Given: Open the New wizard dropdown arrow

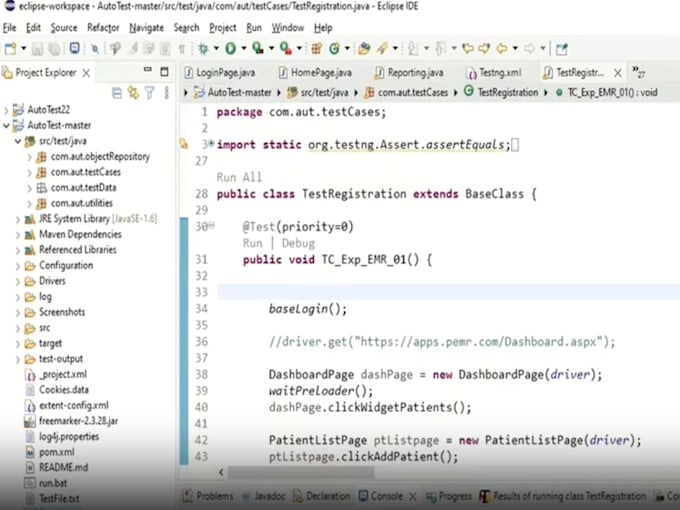Looking at the screenshot, I should coord(23,49).
